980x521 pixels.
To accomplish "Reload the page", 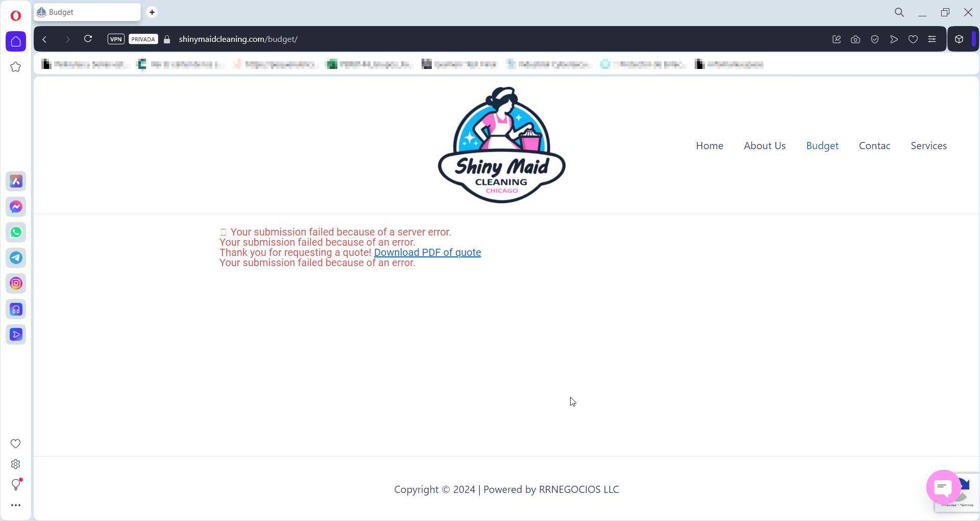I will [x=88, y=39].
